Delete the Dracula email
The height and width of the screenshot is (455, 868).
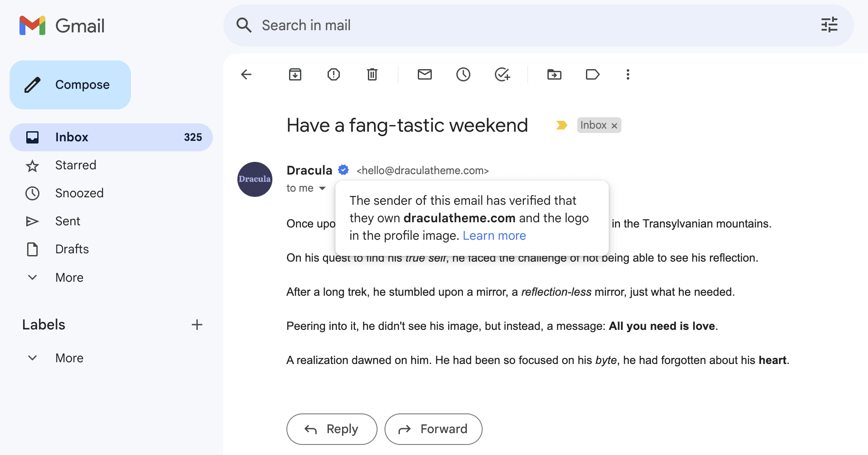pos(372,74)
